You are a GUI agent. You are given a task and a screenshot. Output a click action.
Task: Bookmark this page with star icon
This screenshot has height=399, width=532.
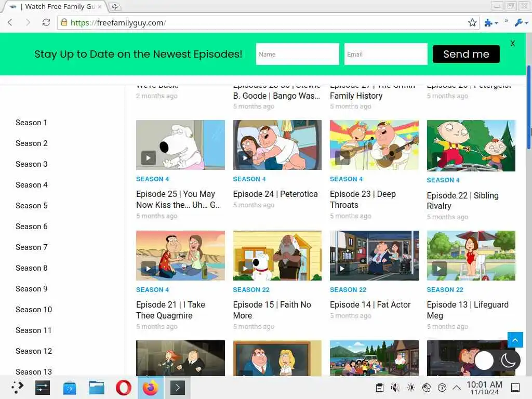472,23
